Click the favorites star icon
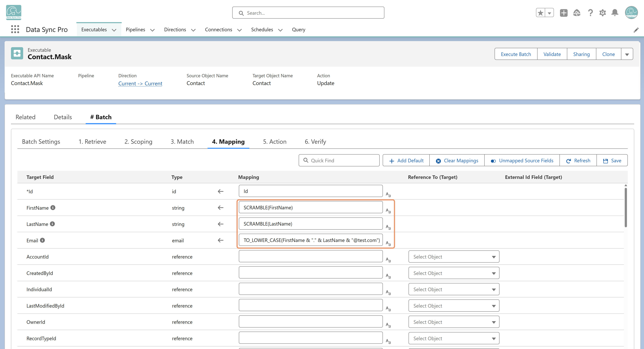The image size is (644, 349). pyautogui.click(x=541, y=13)
